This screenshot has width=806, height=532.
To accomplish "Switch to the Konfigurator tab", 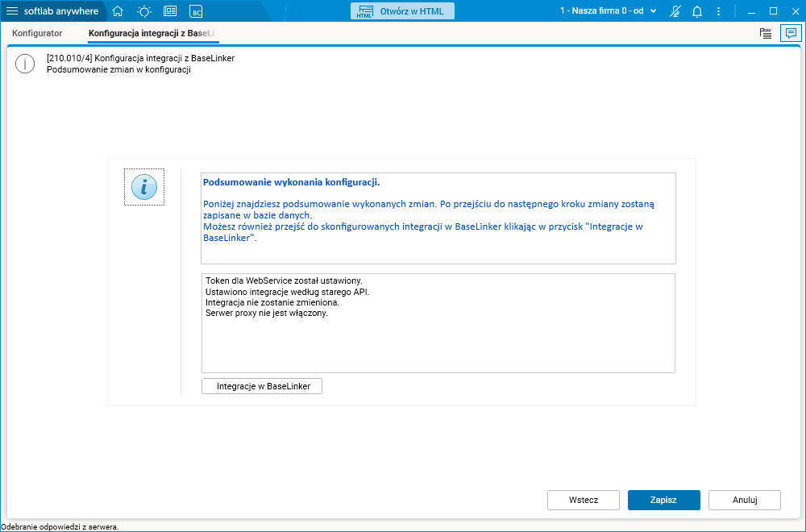I will coord(37,33).
